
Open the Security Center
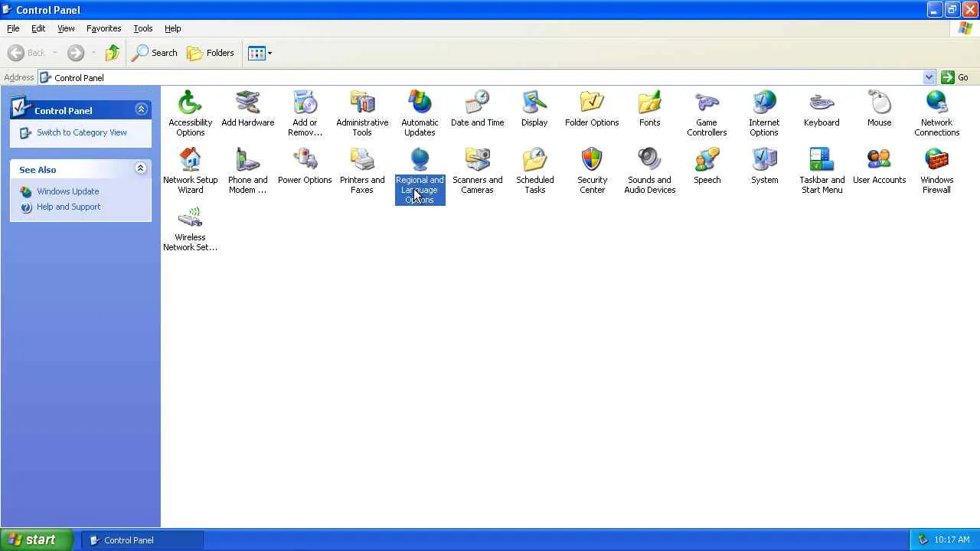coord(592,171)
